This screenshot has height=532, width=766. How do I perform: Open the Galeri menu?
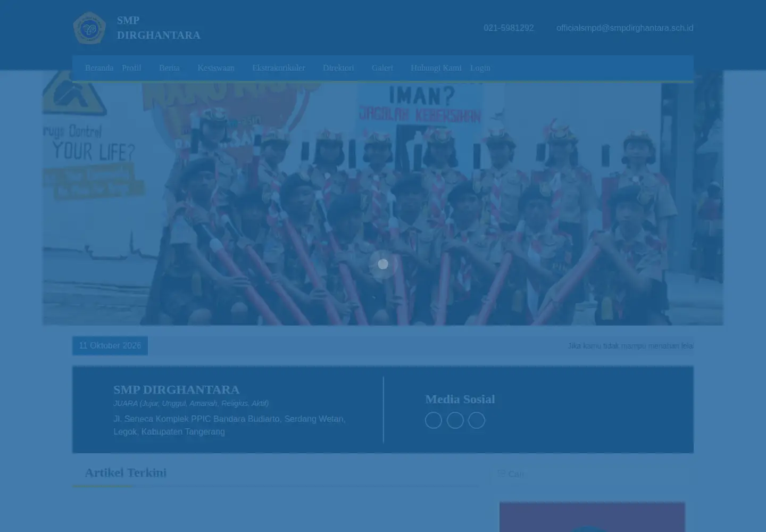pyautogui.click(x=382, y=68)
